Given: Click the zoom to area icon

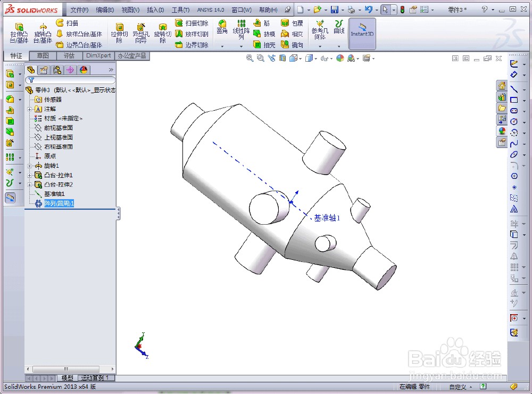Looking at the screenshot, I should click(x=261, y=59).
